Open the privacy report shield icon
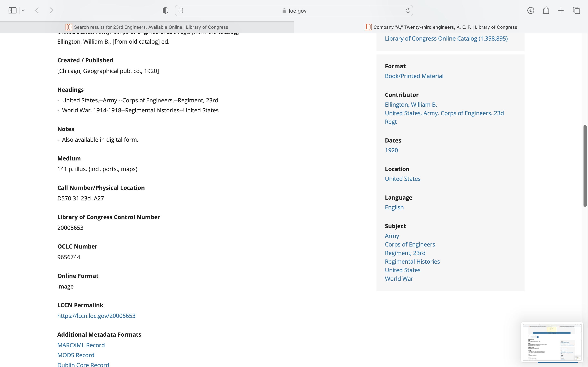This screenshot has width=588, height=367. [x=165, y=10]
